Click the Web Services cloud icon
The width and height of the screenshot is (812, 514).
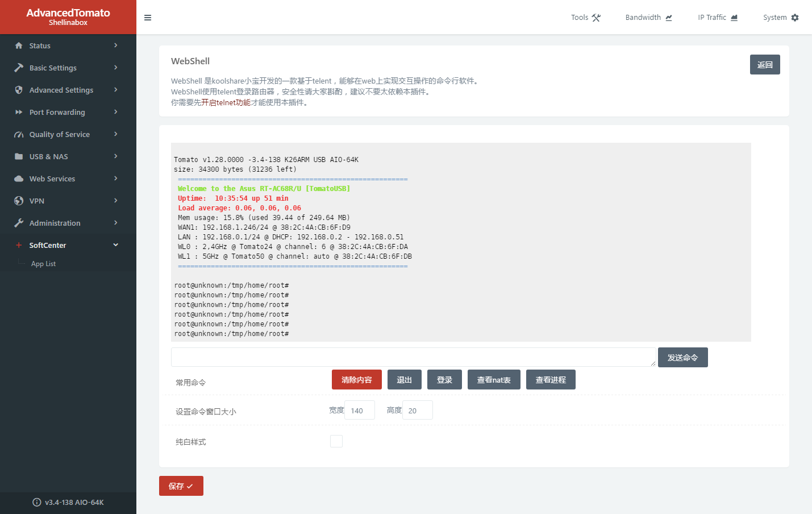point(19,179)
